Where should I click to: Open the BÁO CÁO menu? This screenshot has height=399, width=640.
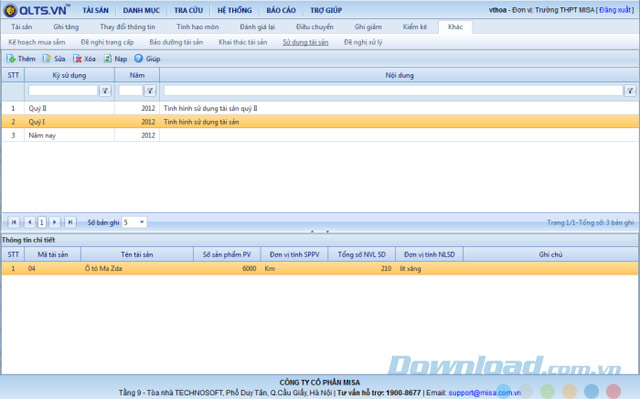(281, 10)
